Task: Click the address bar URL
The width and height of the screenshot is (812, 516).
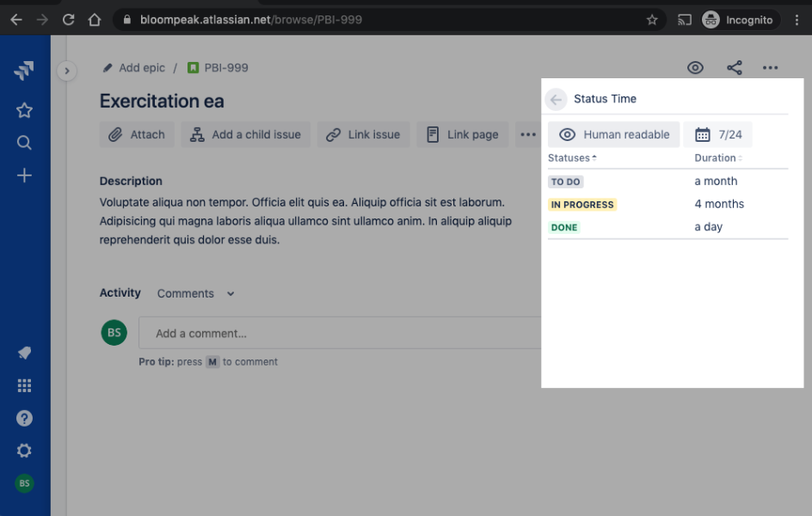Action: [x=250, y=20]
